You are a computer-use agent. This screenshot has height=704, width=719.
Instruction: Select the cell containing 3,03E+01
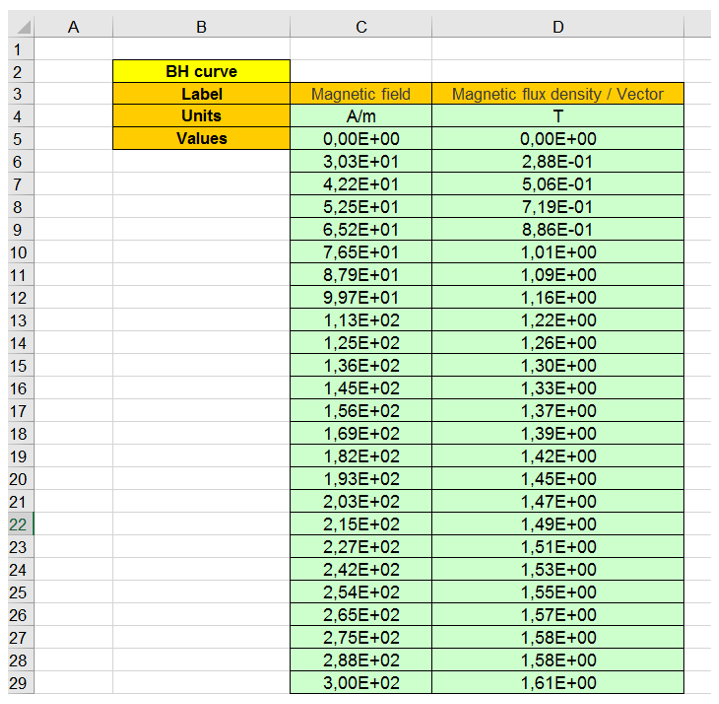[361, 162]
